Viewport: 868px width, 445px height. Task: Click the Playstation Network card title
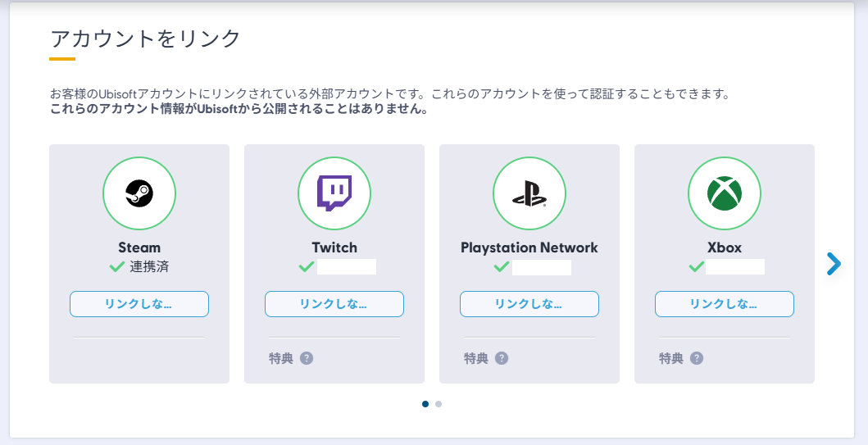[x=529, y=247]
